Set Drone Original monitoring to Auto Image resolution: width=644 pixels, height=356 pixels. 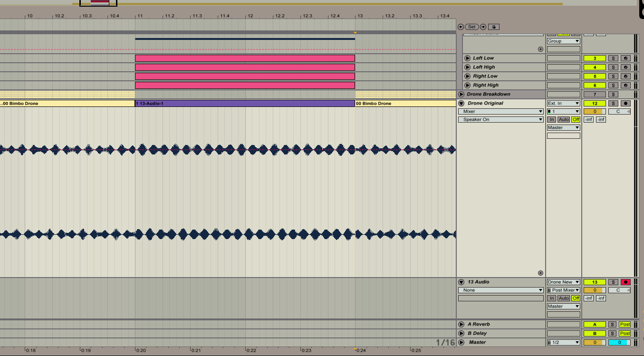click(x=564, y=120)
